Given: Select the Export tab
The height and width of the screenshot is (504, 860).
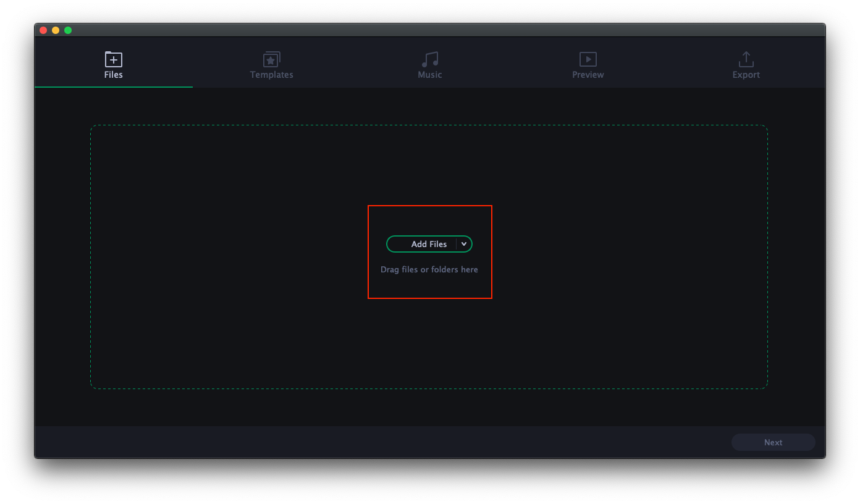Looking at the screenshot, I should (x=746, y=74).
